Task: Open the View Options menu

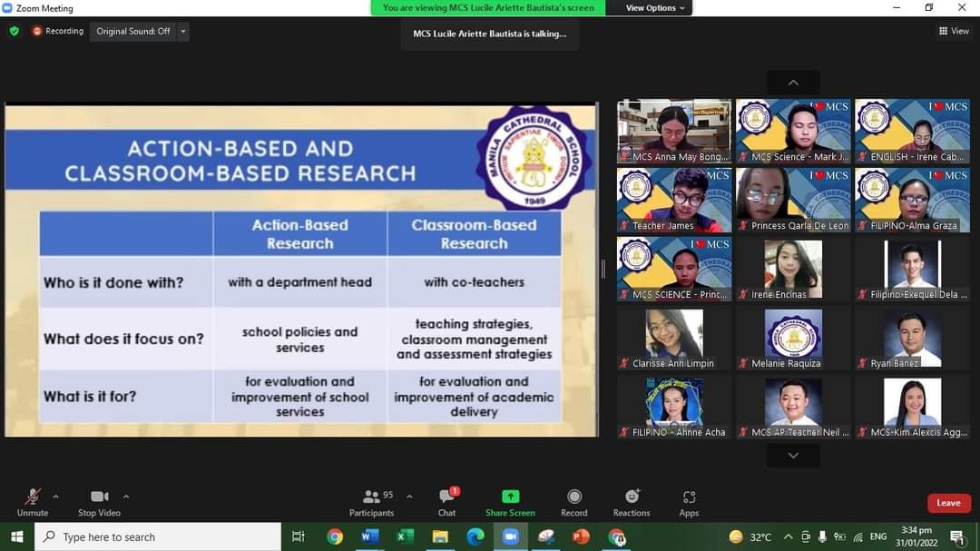Action: tap(656, 8)
